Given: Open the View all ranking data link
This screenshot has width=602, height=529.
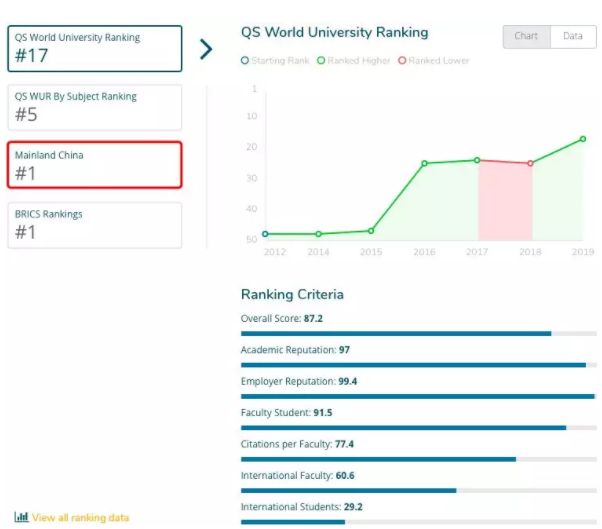Looking at the screenshot, I should (81, 517).
